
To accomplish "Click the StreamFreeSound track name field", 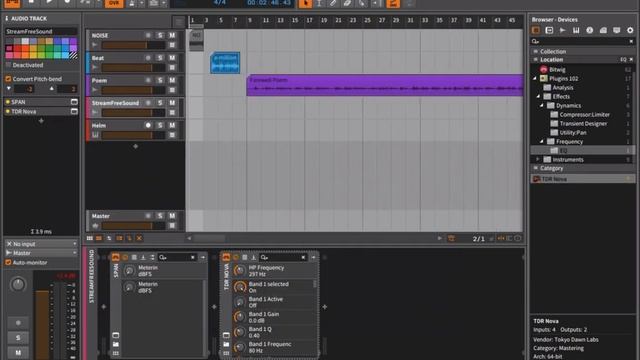I will [41, 31].
